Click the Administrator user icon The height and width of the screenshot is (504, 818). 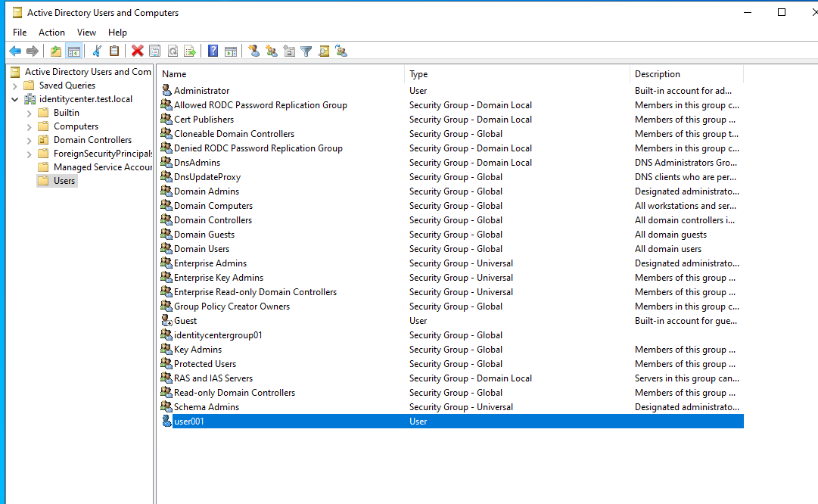166,90
